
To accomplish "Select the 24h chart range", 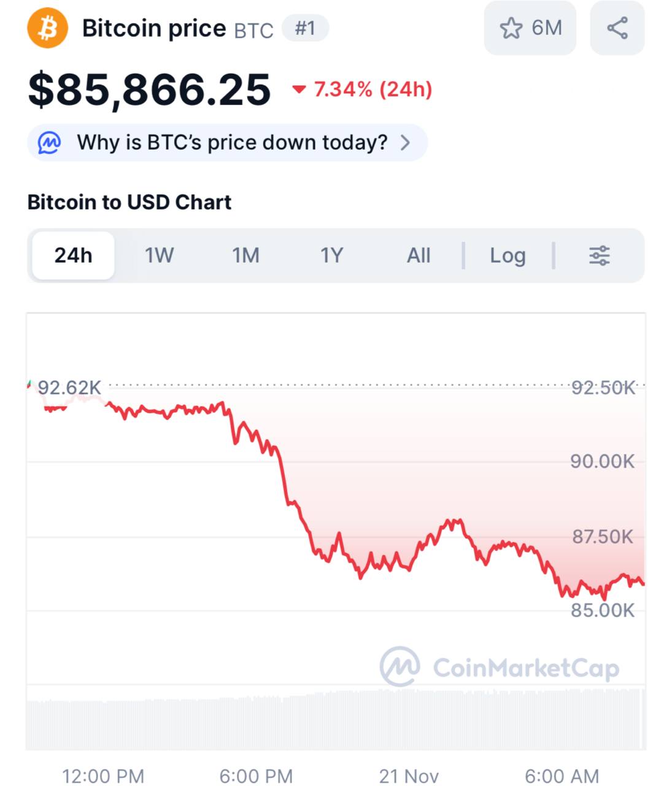I will click(x=73, y=255).
